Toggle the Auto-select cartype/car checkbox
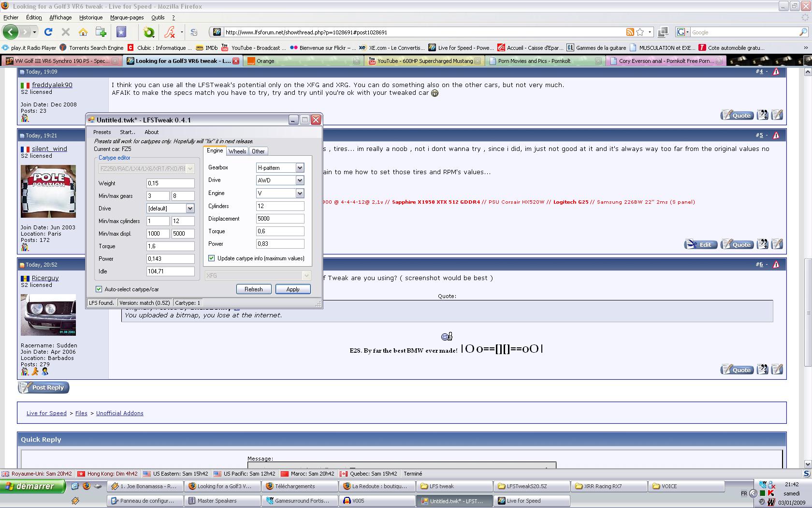This screenshot has height=508, width=812. point(99,289)
